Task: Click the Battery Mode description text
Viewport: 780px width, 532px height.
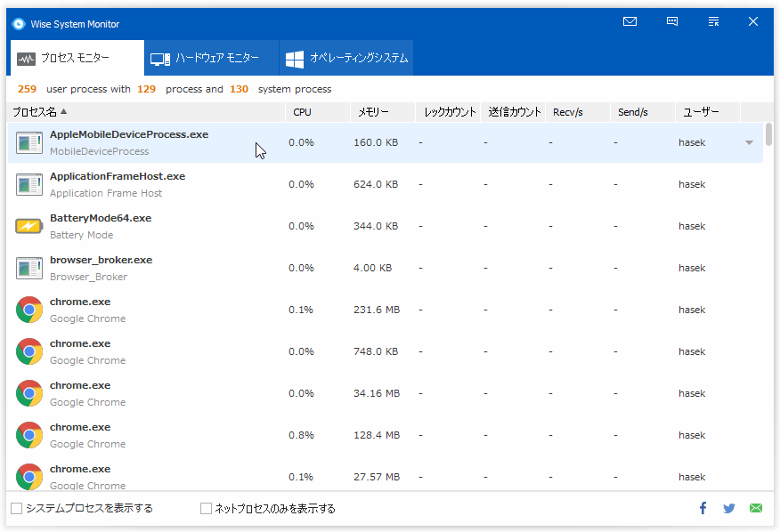Action: tap(82, 235)
